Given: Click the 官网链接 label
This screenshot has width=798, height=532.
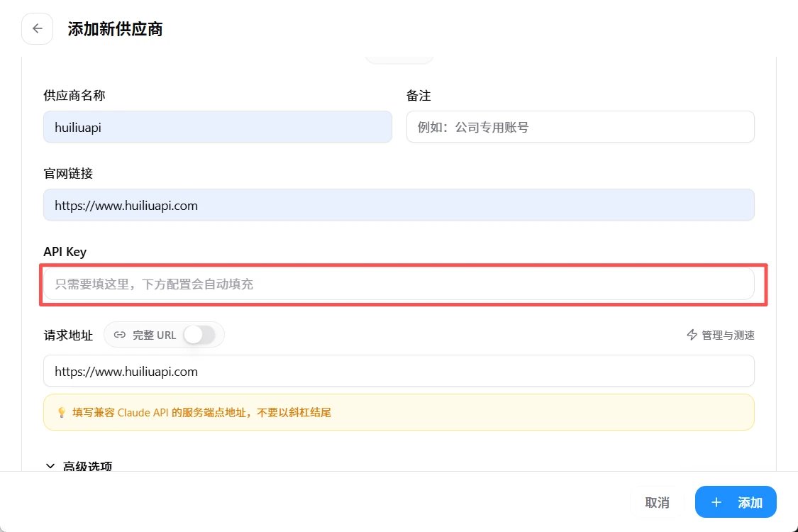Looking at the screenshot, I should 68,174.
